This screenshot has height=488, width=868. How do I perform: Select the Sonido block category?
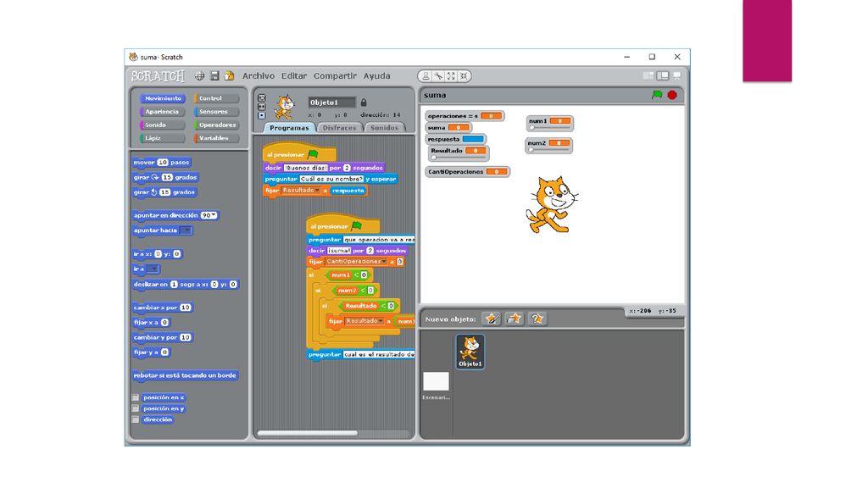click(162, 125)
